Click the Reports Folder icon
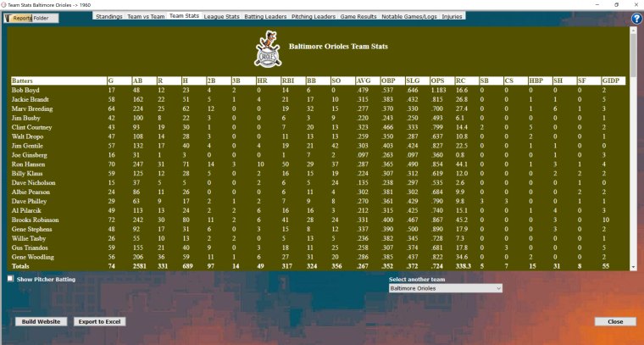Image resolution: width=644 pixels, height=345 pixels. (x=8, y=18)
